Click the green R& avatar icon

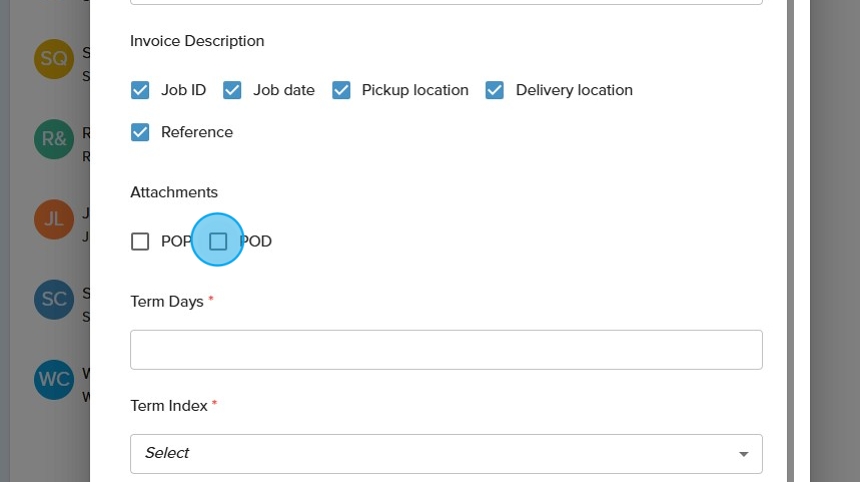tap(54, 139)
